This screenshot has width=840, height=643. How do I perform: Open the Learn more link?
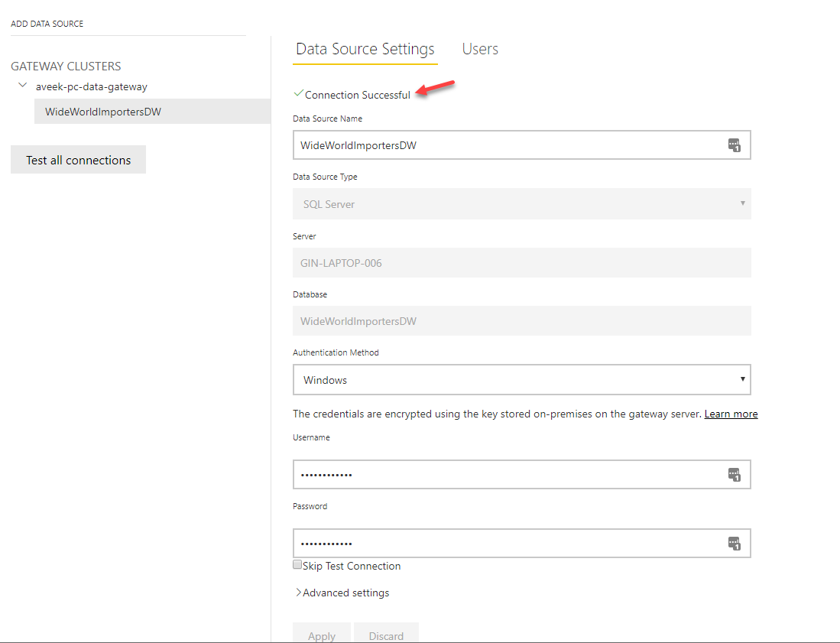(731, 414)
